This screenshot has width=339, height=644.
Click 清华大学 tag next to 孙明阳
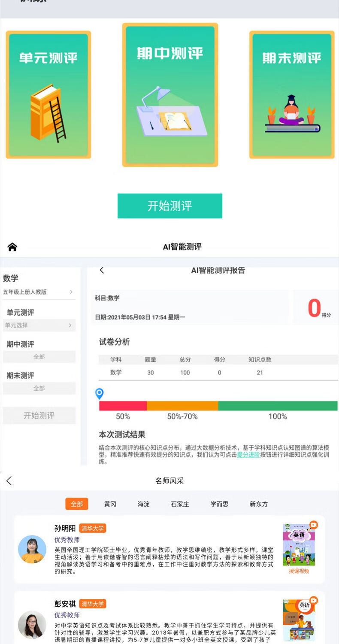(93, 528)
